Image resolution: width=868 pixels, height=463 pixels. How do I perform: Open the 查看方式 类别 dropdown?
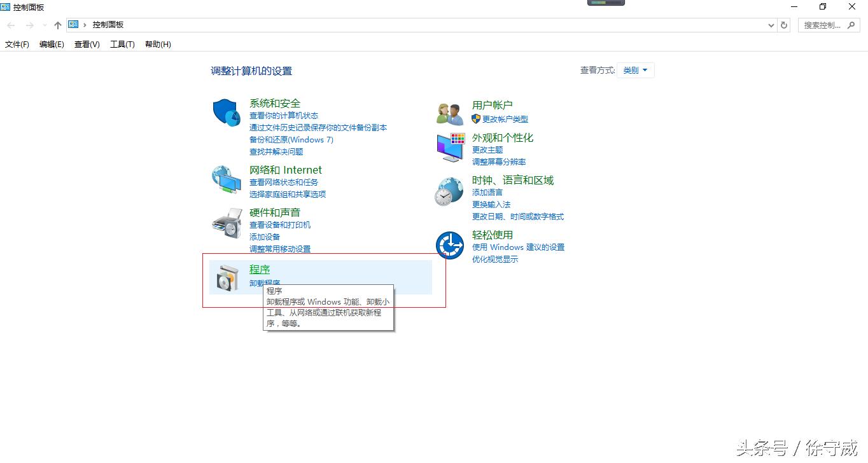pyautogui.click(x=635, y=70)
